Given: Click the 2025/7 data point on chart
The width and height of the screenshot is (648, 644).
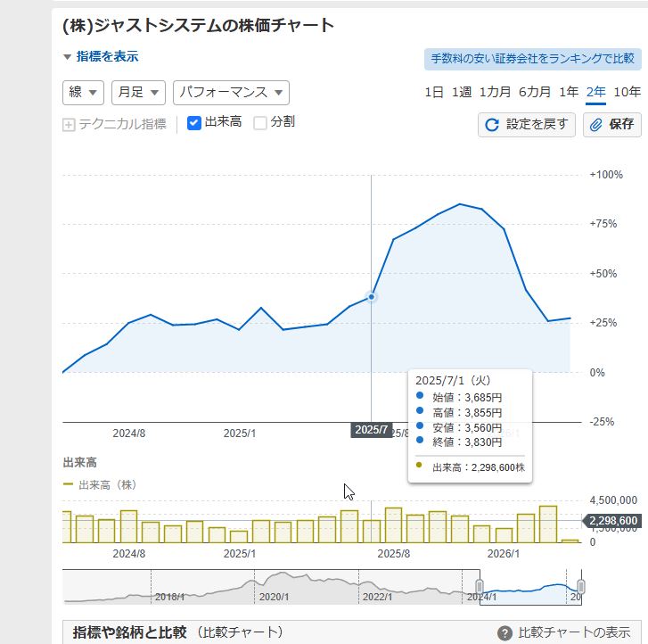Looking at the screenshot, I should pos(371,296).
